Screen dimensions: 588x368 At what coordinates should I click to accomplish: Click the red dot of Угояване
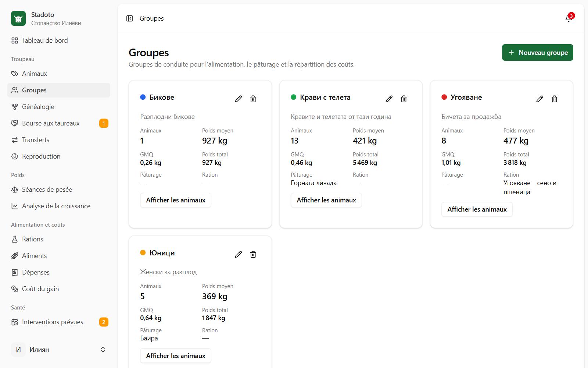pos(444,97)
